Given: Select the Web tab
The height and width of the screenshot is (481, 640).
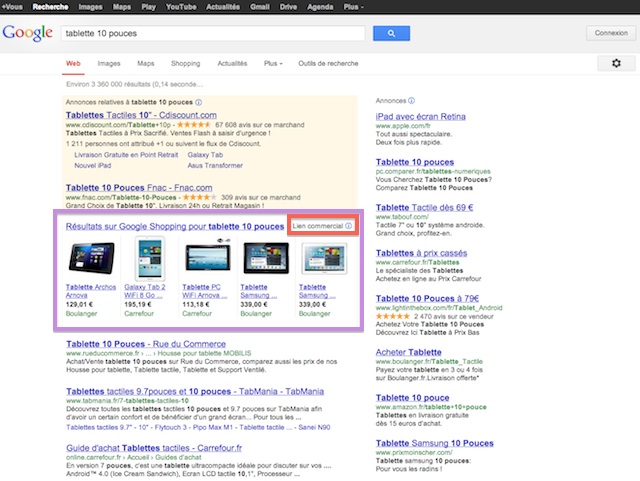Looking at the screenshot, I should tap(73, 63).
